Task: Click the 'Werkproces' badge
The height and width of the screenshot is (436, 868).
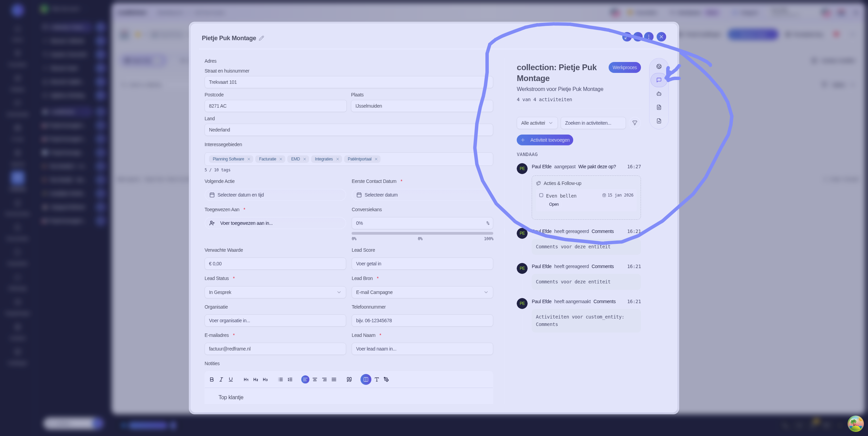Action: click(624, 67)
